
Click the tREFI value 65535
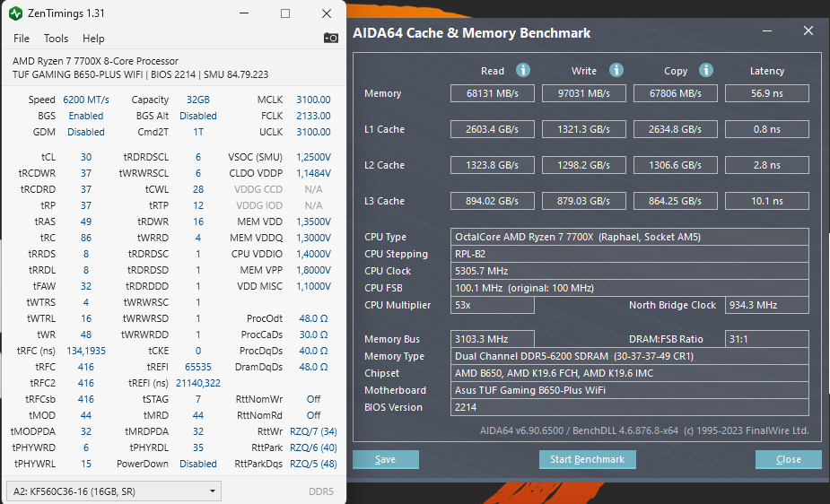click(x=198, y=367)
